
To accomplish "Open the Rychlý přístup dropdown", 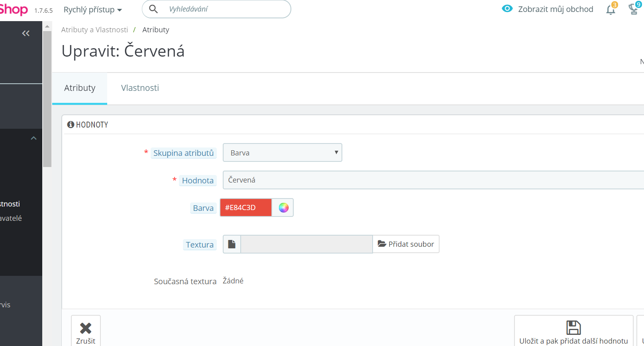I will pyautogui.click(x=93, y=10).
